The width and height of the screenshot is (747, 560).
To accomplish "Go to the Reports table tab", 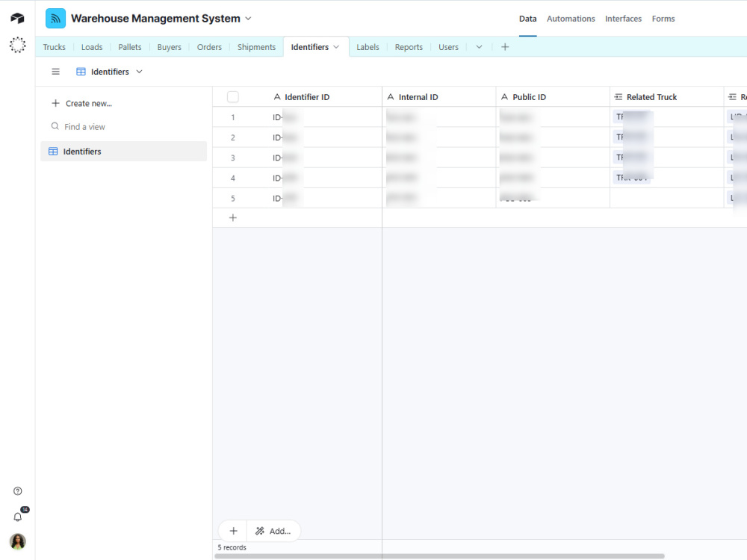I will 409,46.
